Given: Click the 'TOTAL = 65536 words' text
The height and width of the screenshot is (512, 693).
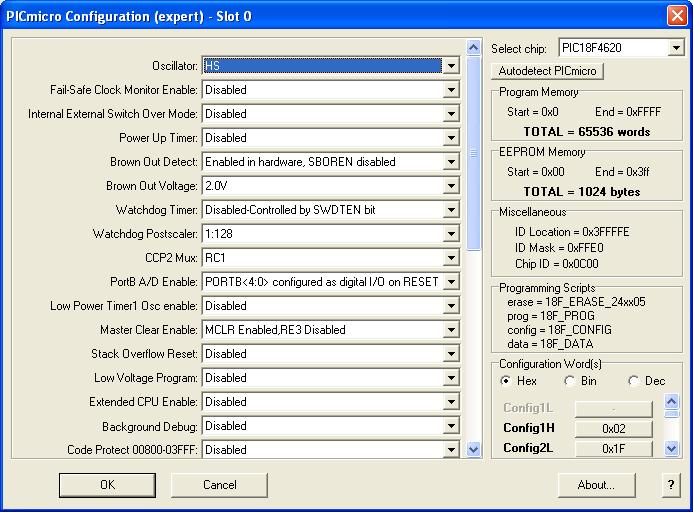Looking at the screenshot, I should tap(586, 132).
